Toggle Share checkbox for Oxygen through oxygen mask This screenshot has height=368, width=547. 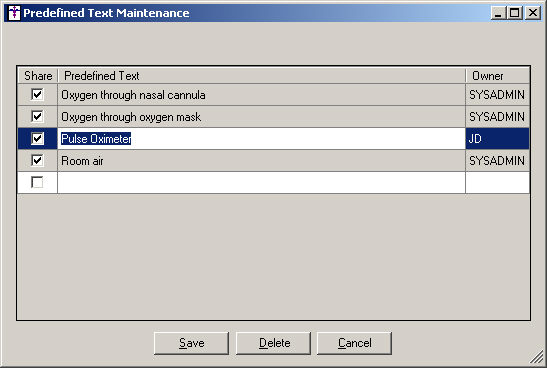coord(37,117)
